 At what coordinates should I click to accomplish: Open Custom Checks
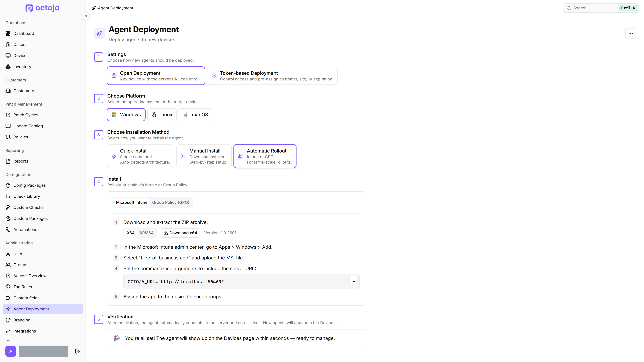[43, 207]
